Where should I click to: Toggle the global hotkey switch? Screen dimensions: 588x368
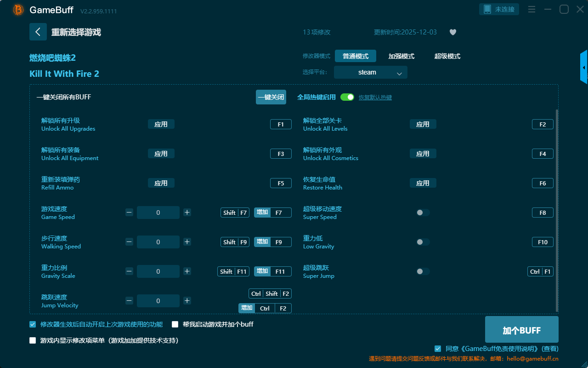tap(347, 97)
